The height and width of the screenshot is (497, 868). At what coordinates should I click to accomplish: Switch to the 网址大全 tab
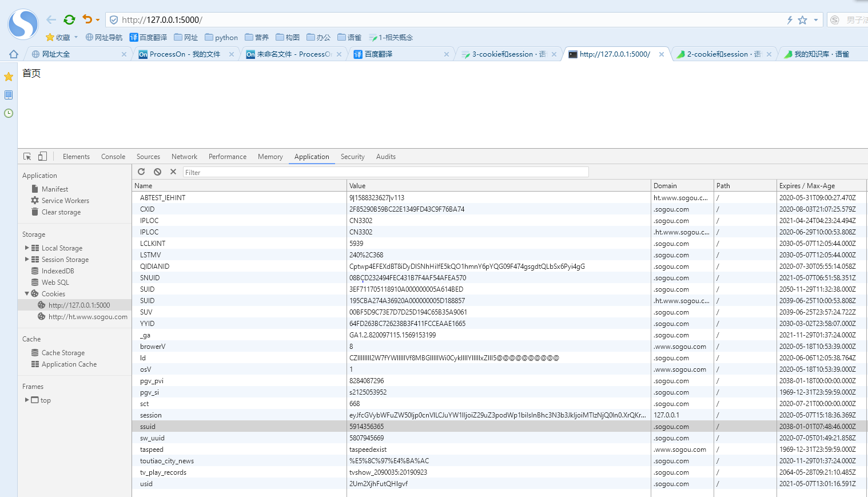click(74, 54)
